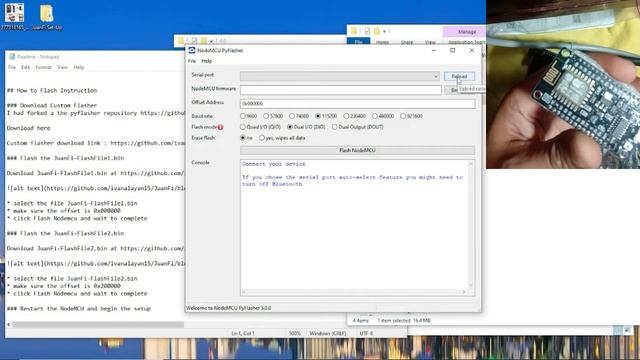This screenshot has width=640, height=360.
Task: Click the Offset Address field showing 0x000000
Action: tap(358, 104)
